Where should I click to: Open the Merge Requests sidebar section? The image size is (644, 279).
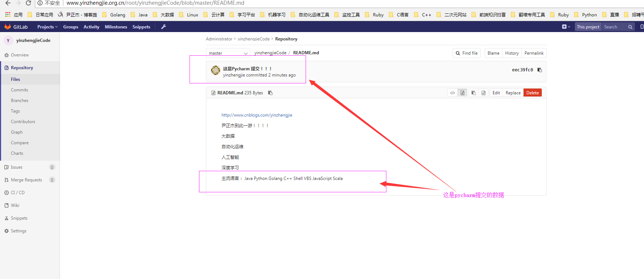click(30, 180)
